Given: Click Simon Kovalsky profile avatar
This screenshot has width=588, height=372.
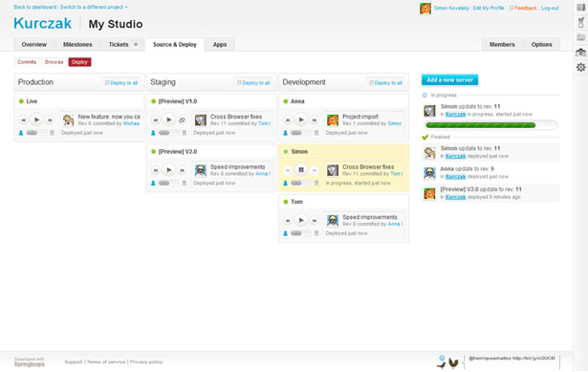Looking at the screenshot, I should (425, 9).
